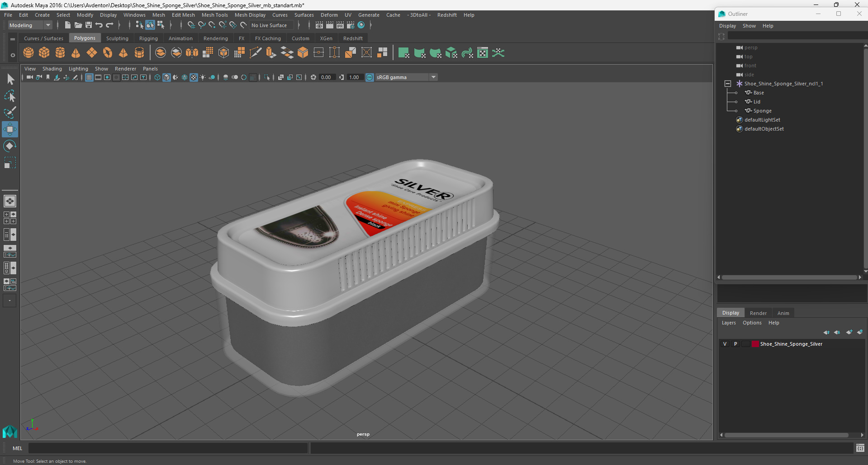The width and height of the screenshot is (868, 465).
Task: Switch to single perspective pane layout
Action: pyautogui.click(x=10, y=201)
